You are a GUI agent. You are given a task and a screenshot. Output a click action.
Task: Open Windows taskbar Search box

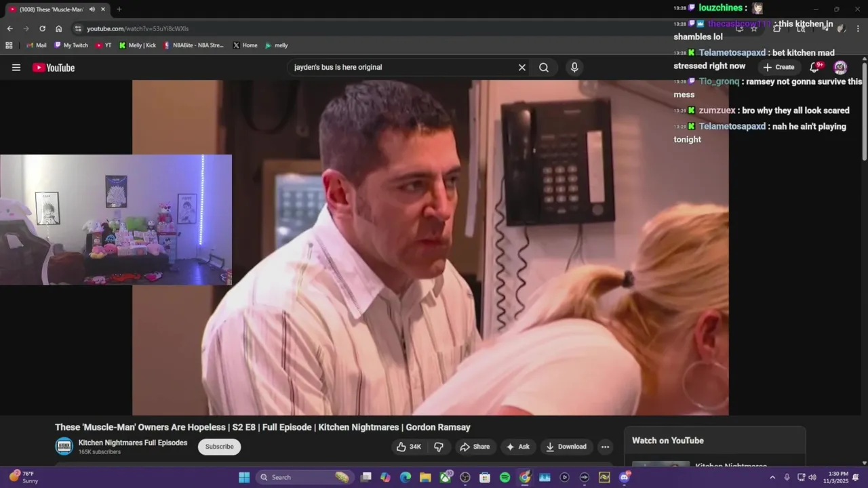tap(304, 477)
